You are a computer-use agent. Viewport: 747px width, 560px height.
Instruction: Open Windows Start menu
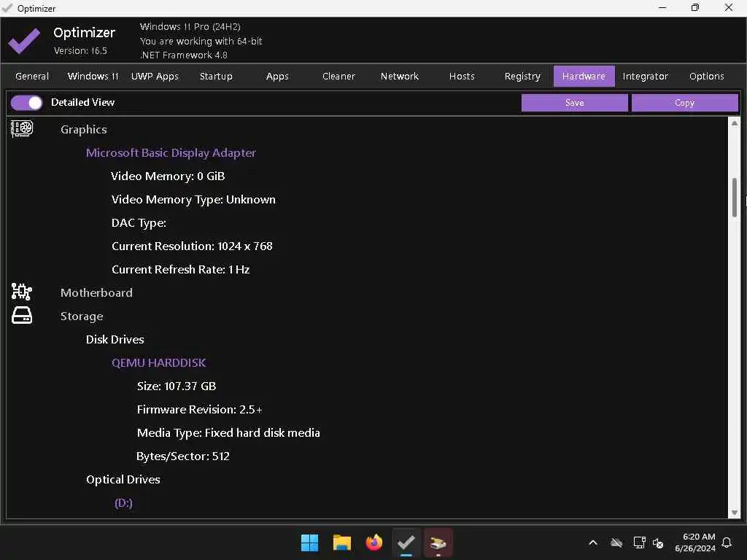pos(309,542)
